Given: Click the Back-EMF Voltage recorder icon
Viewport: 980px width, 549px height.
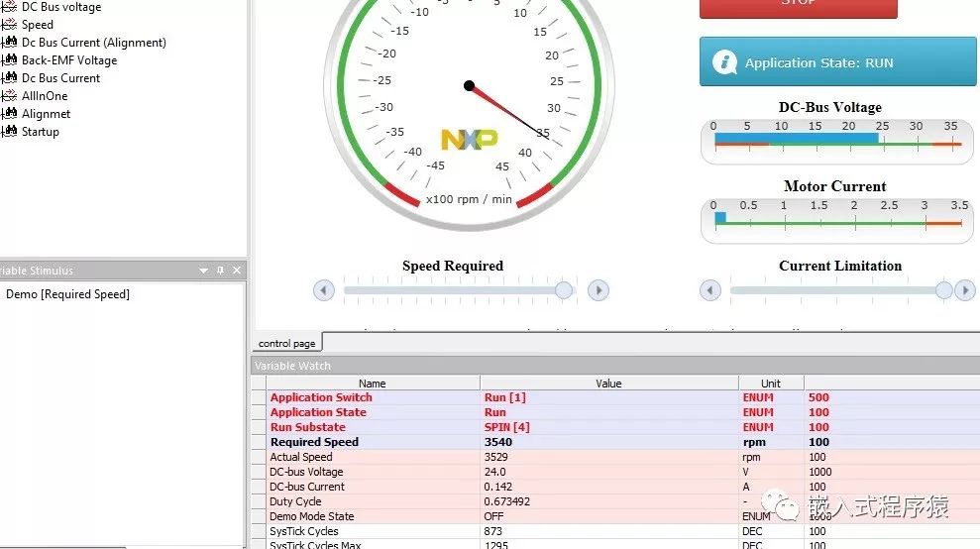Looking at the screenshot, I should pos(9,60).
